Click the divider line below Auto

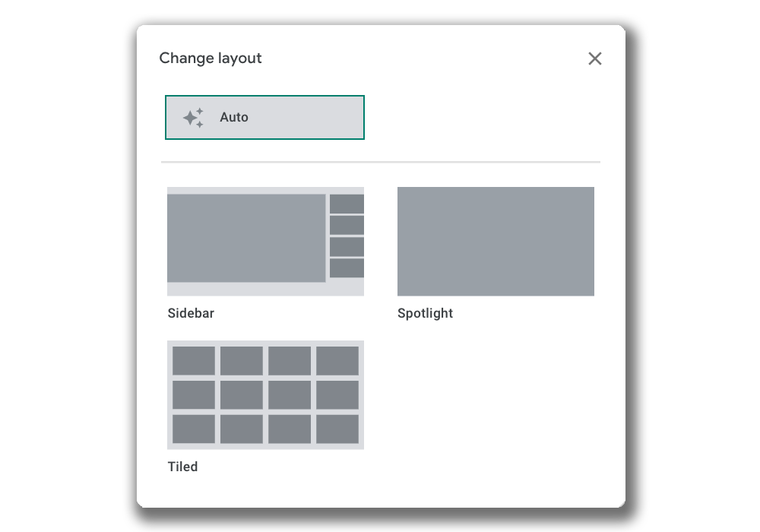tap(380, 162)
